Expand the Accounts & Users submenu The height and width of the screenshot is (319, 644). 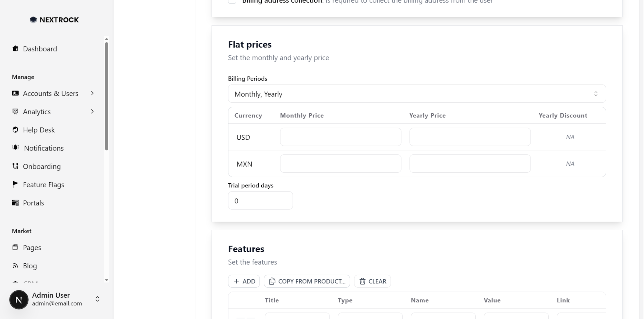92,93
